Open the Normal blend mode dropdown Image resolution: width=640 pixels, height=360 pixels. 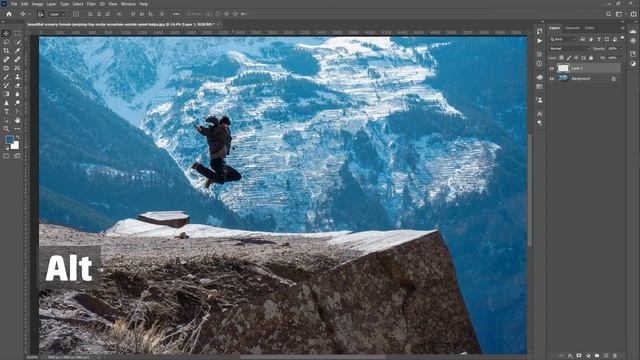click(x=569, y=49)
